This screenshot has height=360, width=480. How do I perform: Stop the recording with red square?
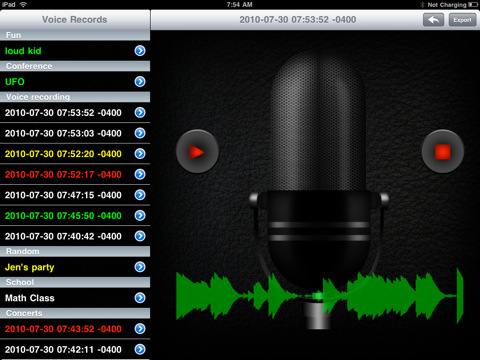tap(443, 152)
